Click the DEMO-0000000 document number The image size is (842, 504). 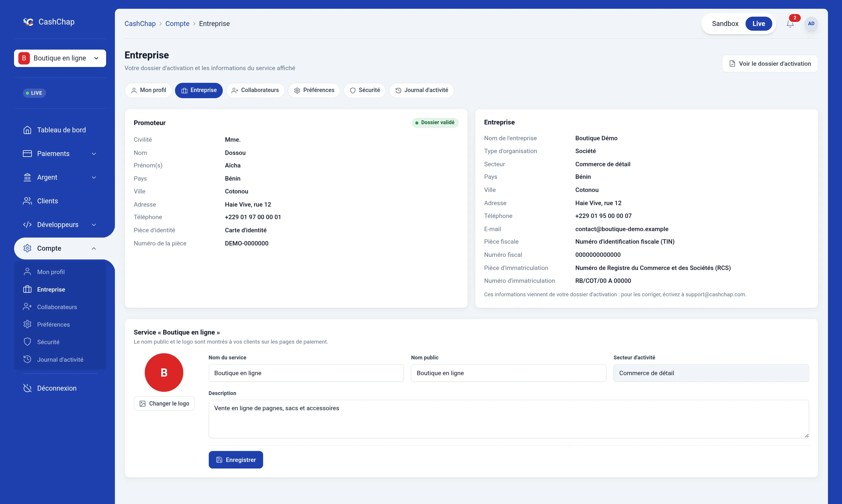point(247,243)
